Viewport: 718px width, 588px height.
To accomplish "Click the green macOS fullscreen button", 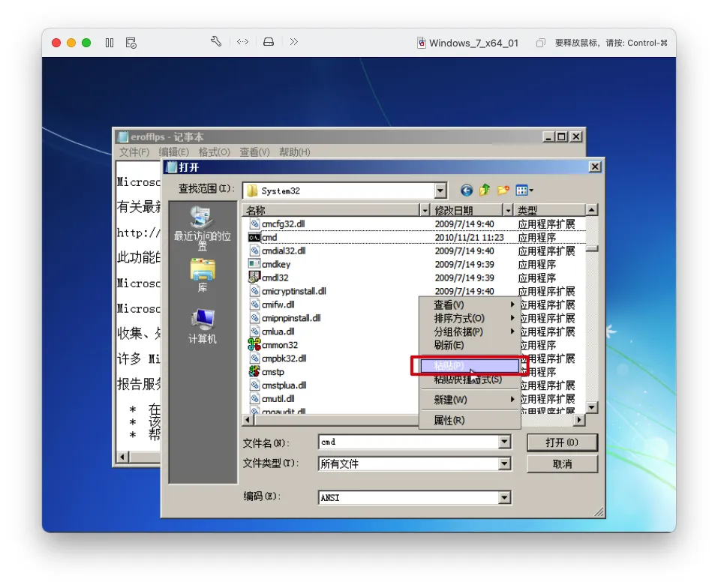I will click(86, 43).
